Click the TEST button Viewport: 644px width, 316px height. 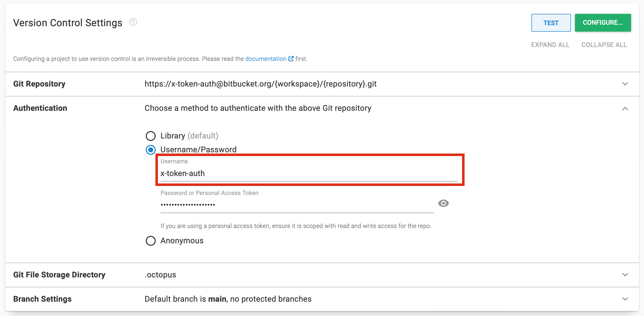coord(551,23)
